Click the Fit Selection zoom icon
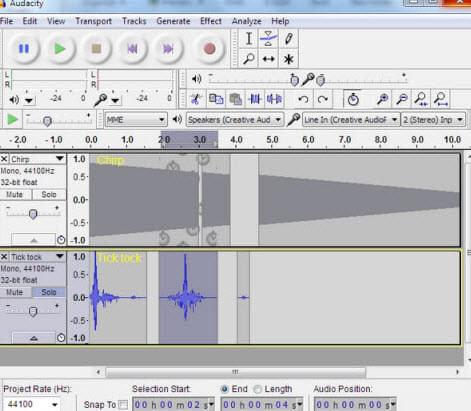 click(x=421, y=99)
